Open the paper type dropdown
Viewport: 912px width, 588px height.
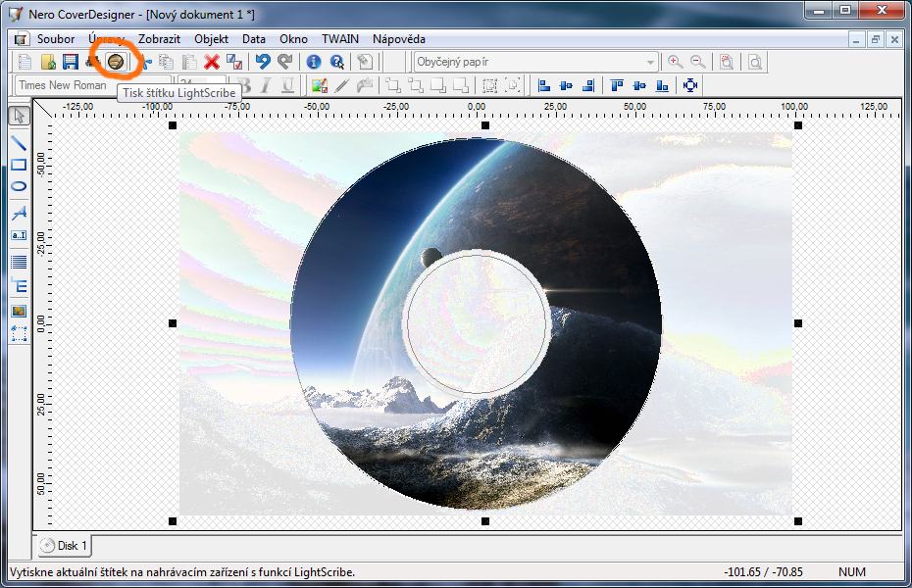pyautogui.click(x=650, y=62)
